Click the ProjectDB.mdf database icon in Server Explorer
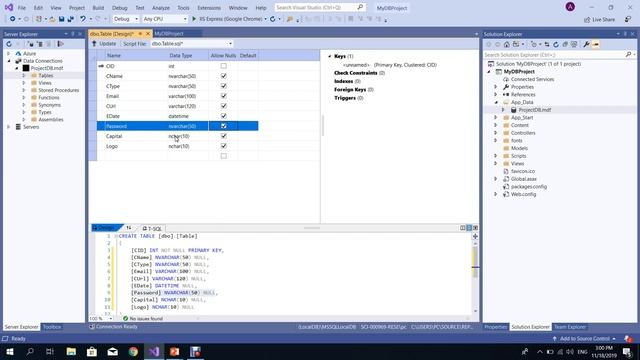The height and width of the screenshot is (360, 640). point(26,68)
